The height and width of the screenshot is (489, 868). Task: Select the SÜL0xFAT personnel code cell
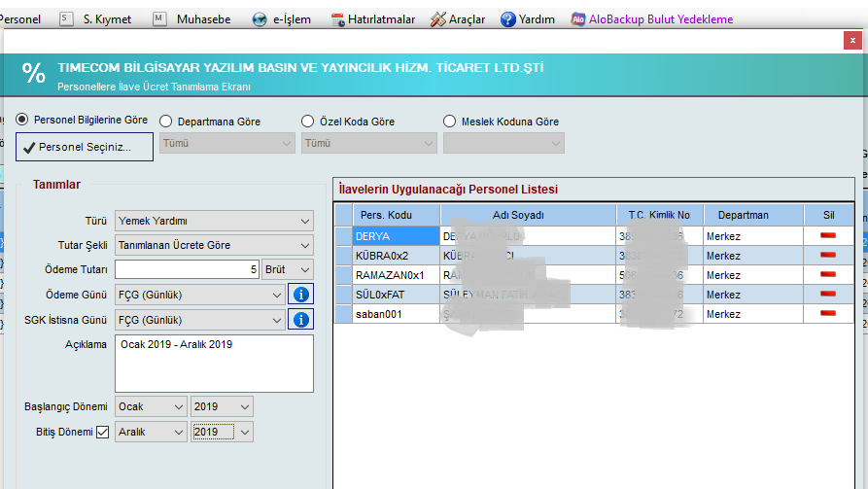click(397, 295)
